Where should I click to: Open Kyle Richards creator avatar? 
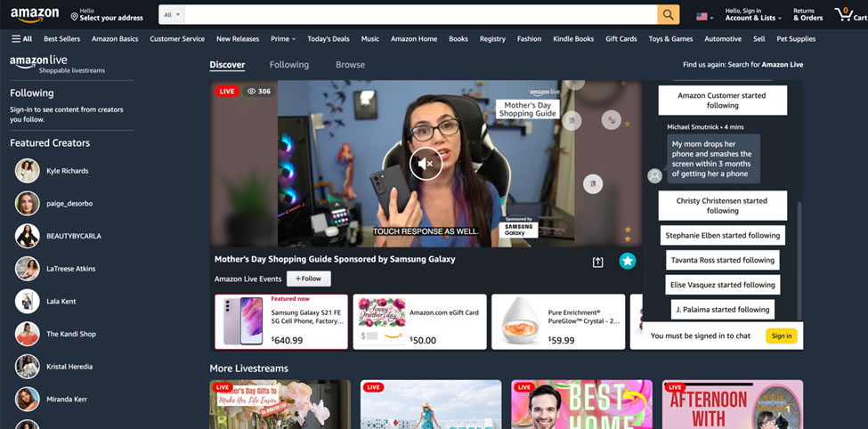(27, 171)
